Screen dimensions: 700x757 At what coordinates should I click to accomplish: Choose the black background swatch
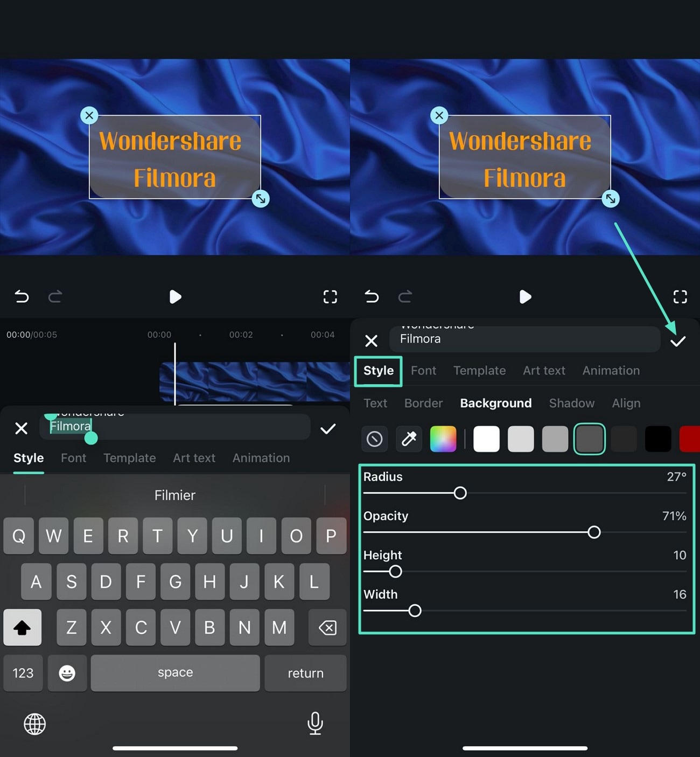[x=658, y=439]
